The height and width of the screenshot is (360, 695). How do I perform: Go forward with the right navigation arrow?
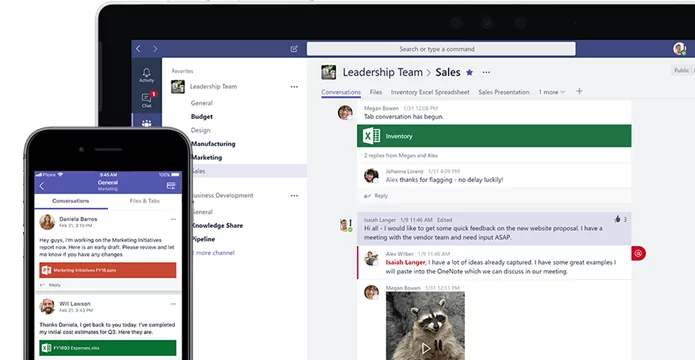[155, 49]
